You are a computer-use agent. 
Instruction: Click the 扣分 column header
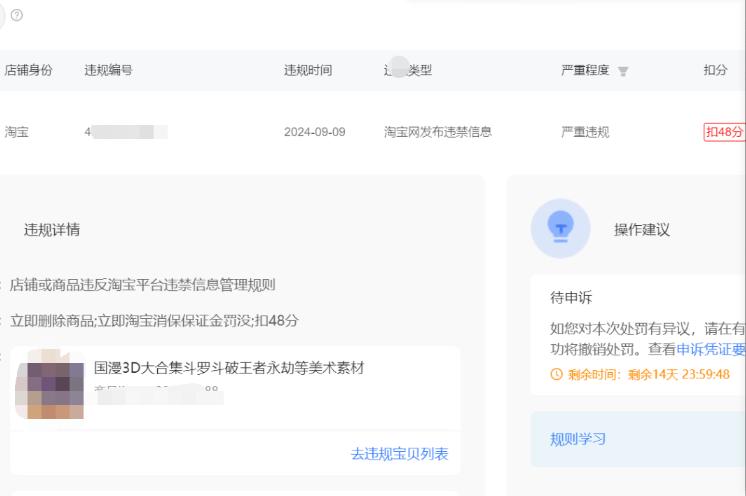pos(715,70)
